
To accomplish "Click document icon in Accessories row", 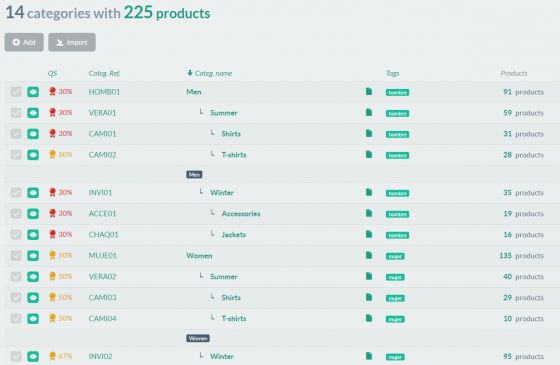I will pos(369,213).
